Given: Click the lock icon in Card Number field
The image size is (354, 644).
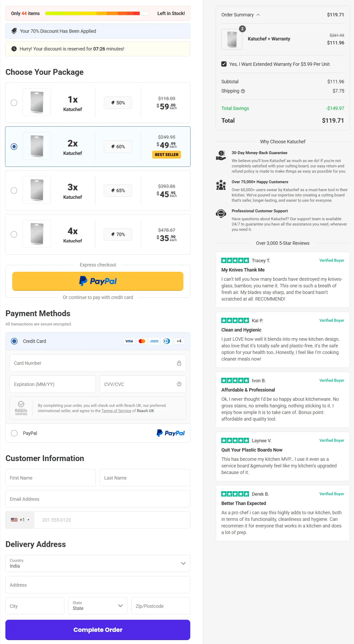Looking at the screenshot, I should click(x=179, y=363).
